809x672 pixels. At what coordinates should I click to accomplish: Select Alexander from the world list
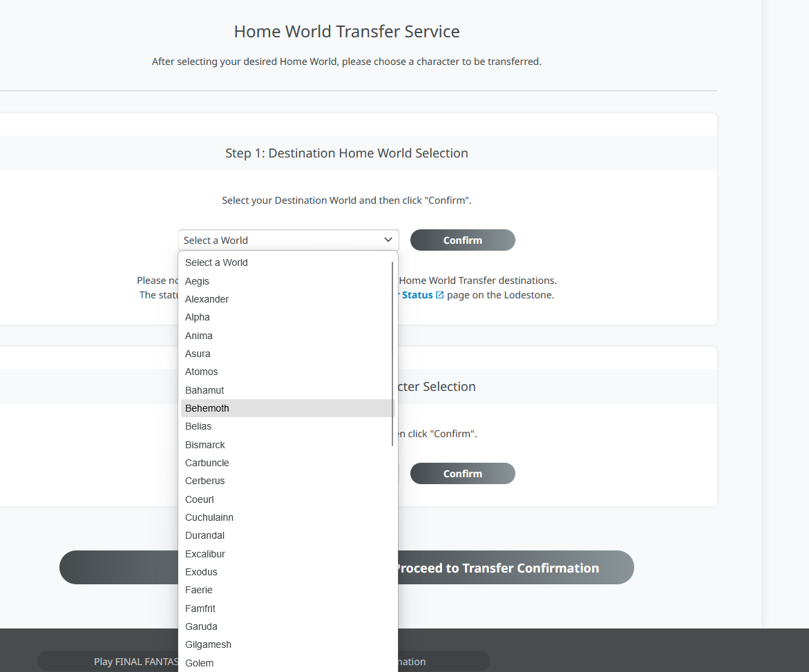(x=287, y=299)
